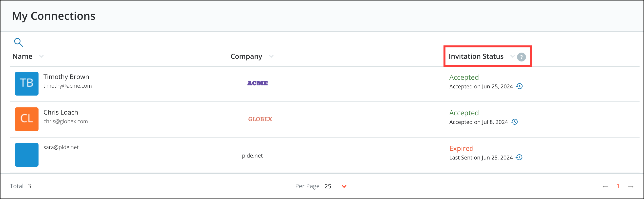Open Chris Loach's connection name
The width and height of the screenshot is (644, 199).
click(x=61, y=112)
